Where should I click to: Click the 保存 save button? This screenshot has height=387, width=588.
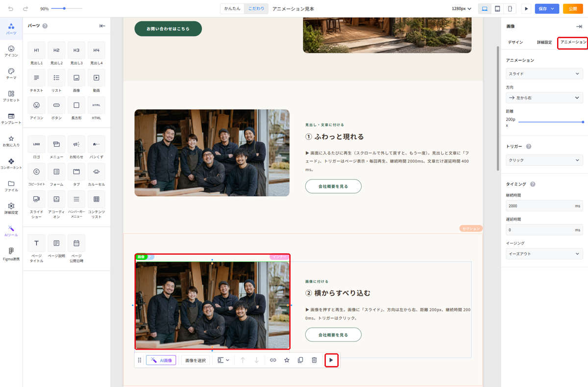pos(542,9)
